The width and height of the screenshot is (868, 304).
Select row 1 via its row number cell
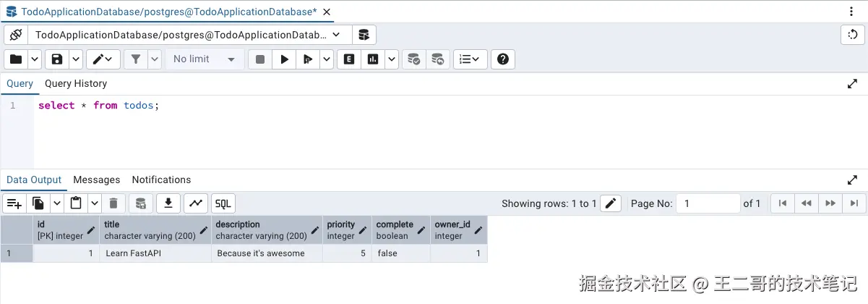pos(17,253)
